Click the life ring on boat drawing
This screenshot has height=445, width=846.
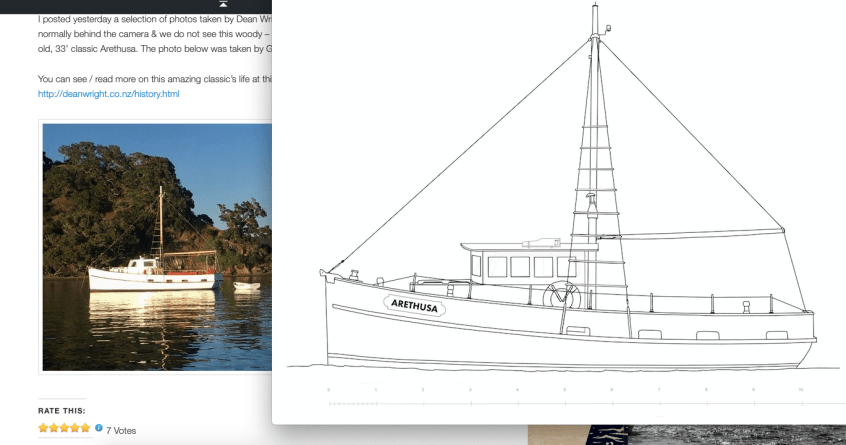tap(561, 297)
